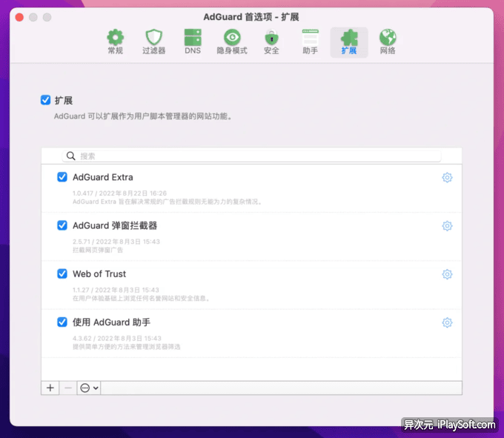This screenshot has height=438, width=504.
Task: Disable the AdGuard Extra extension checkbox
Action: point(62,176)
